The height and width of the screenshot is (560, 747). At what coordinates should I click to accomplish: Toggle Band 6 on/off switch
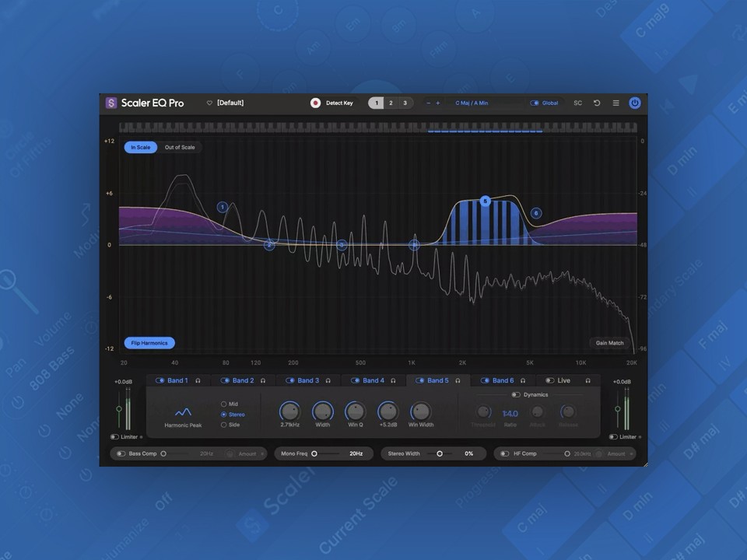pyautogui.click(x=485, y=380)
